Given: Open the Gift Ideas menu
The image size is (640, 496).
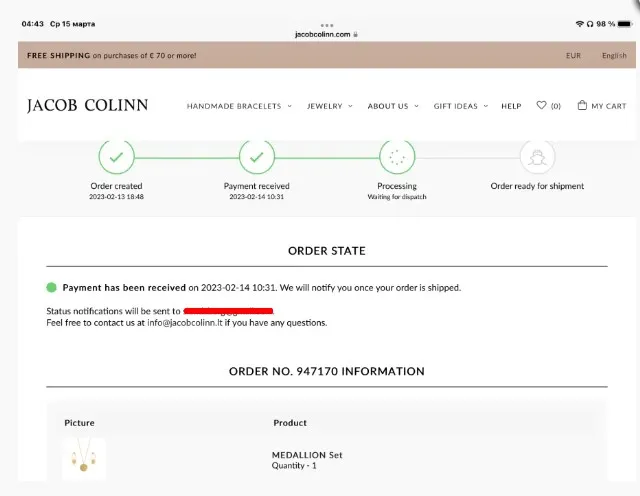Looking at the screenshot, I should 456,106.
